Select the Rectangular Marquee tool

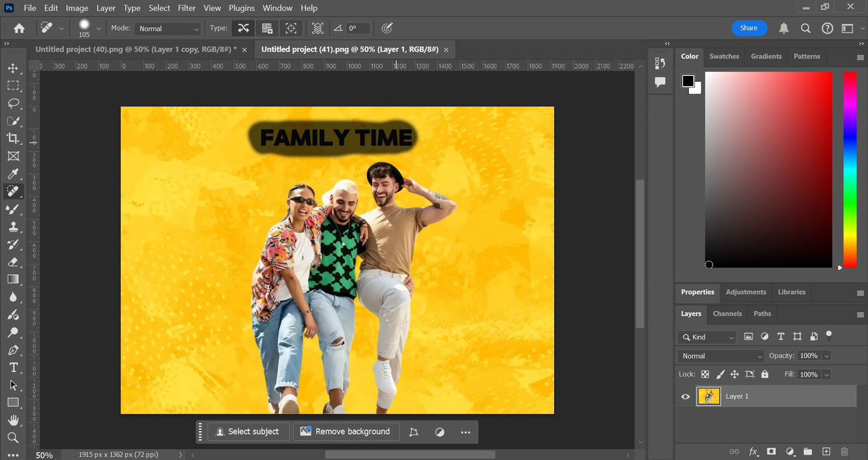coord(13,86)
